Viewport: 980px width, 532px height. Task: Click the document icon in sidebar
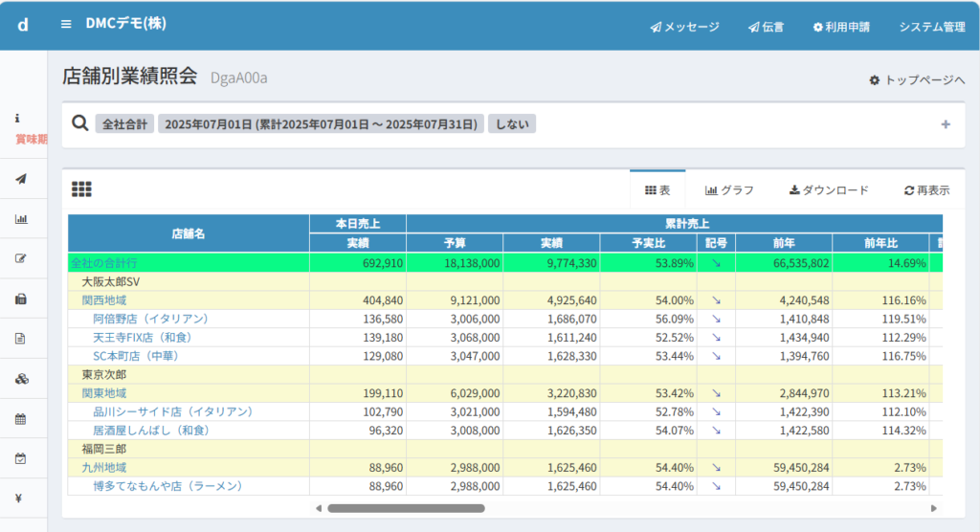(x=21, y=339)
